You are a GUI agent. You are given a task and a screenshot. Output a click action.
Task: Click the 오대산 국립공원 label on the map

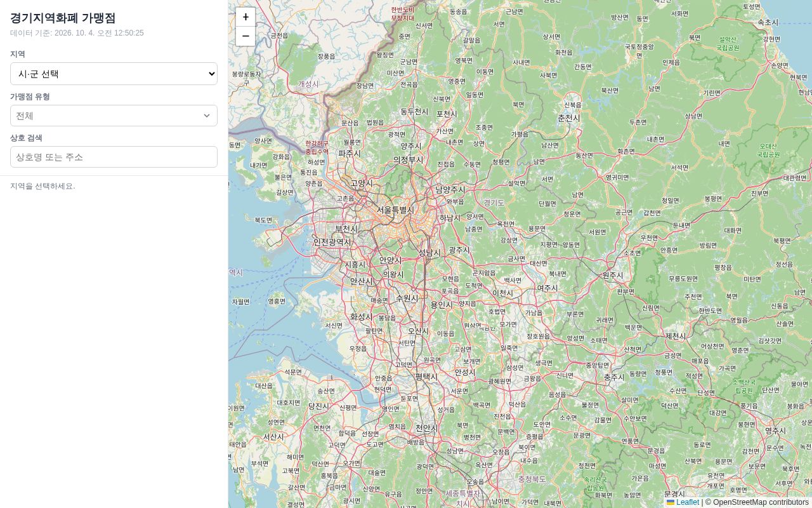tap(768, 150)
